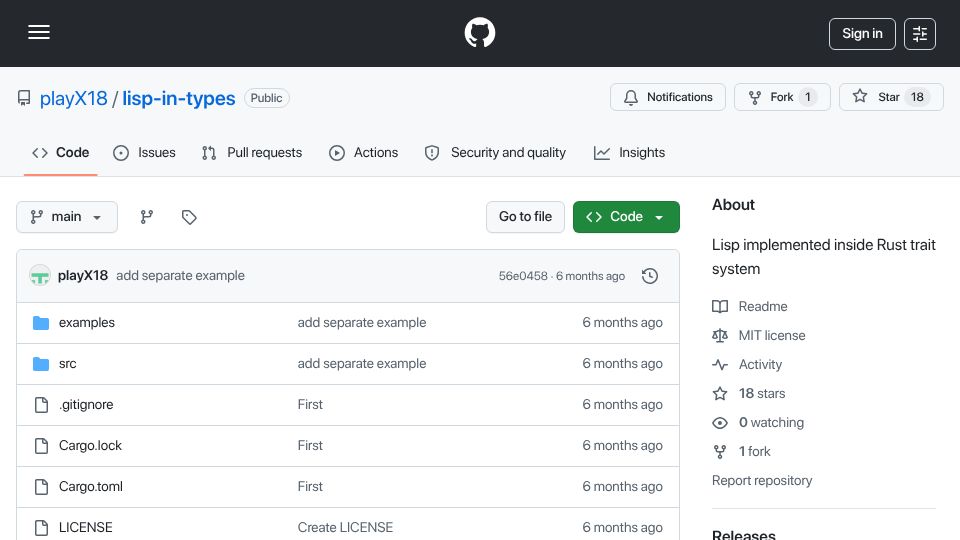Open the Actions tab

pos(364,152)
